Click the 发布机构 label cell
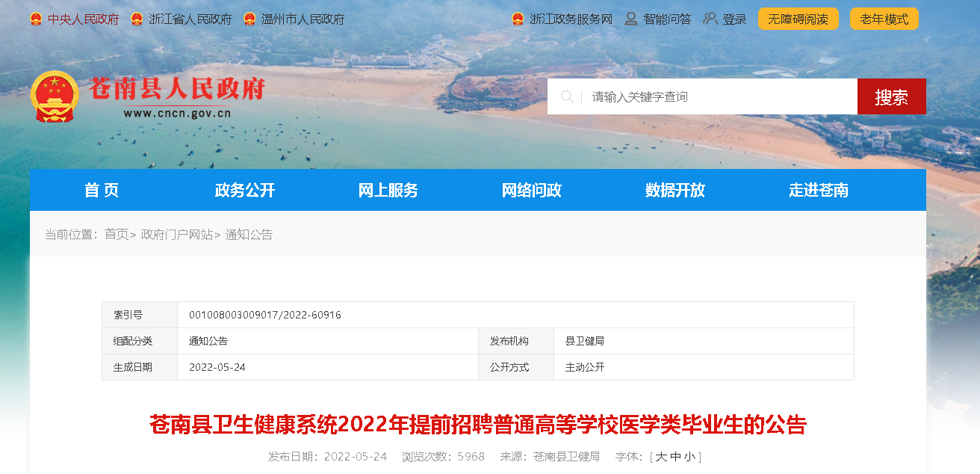 click(x=516, y=341)
